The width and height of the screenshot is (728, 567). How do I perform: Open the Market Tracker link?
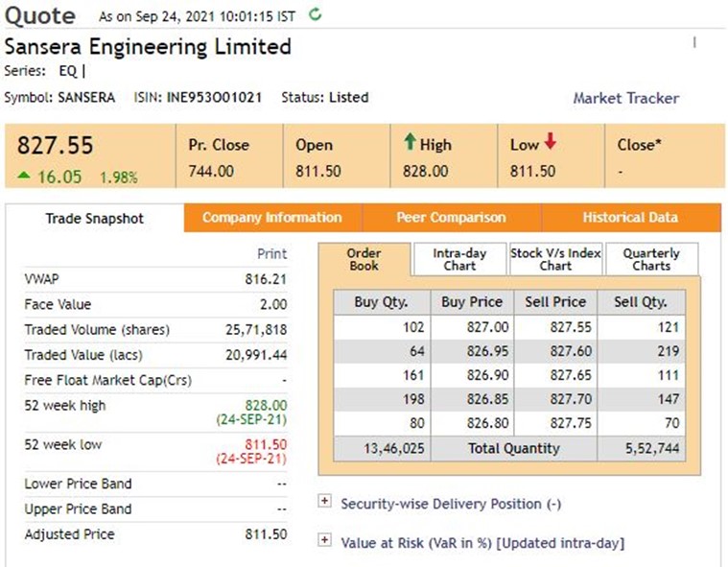coord(625,98)
